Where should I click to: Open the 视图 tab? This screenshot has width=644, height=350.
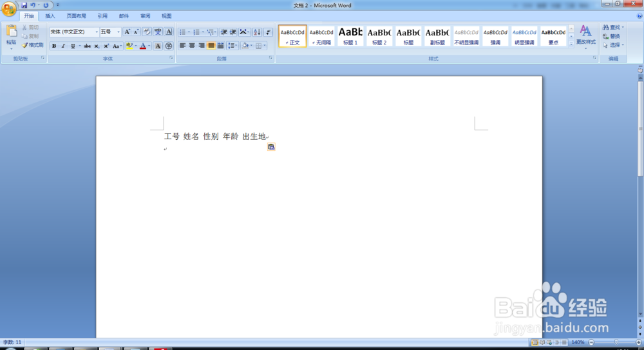click(x=166, y=16)
